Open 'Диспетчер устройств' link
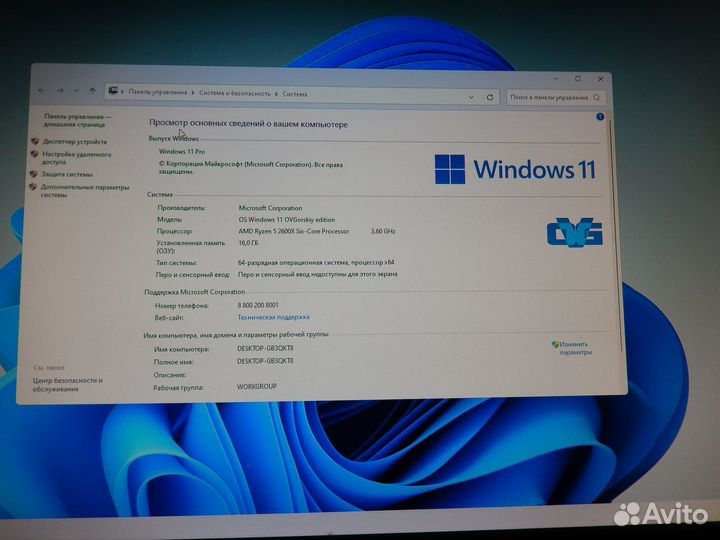720x540 pixels. [x=75, y=141]
